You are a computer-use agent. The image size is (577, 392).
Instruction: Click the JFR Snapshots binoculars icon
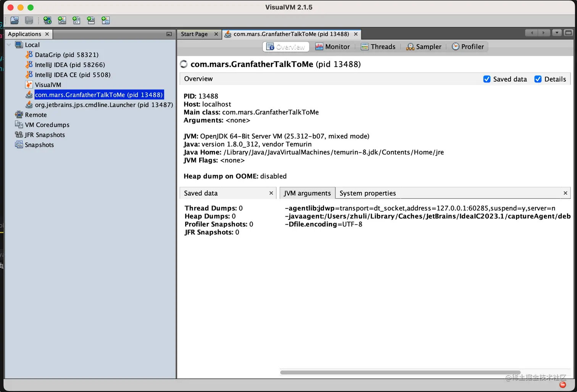pyautogui.click(x=19, y=135)
